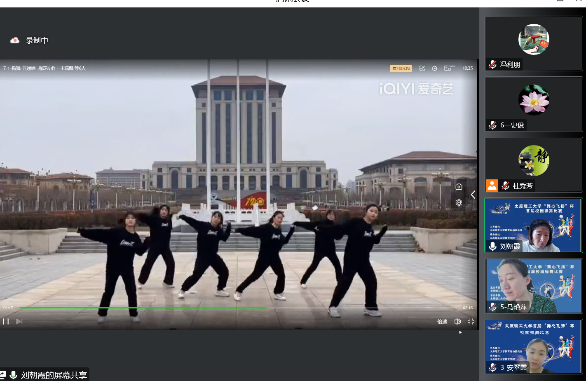
Task: Click the square icon above the gear
Action: coord(459,187)
